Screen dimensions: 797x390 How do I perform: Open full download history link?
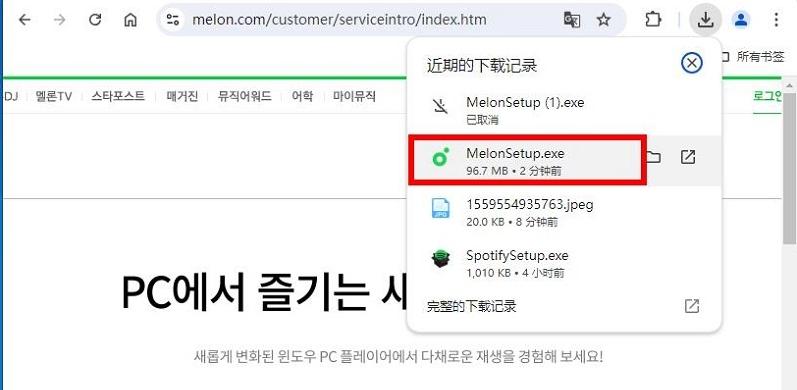pyautogui.click(x=471, y=306)
